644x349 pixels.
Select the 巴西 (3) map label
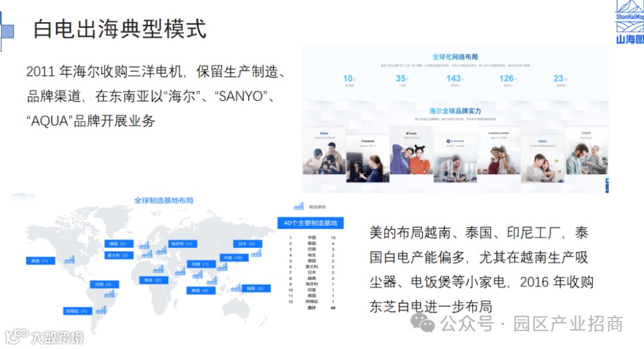coord(104,284)
